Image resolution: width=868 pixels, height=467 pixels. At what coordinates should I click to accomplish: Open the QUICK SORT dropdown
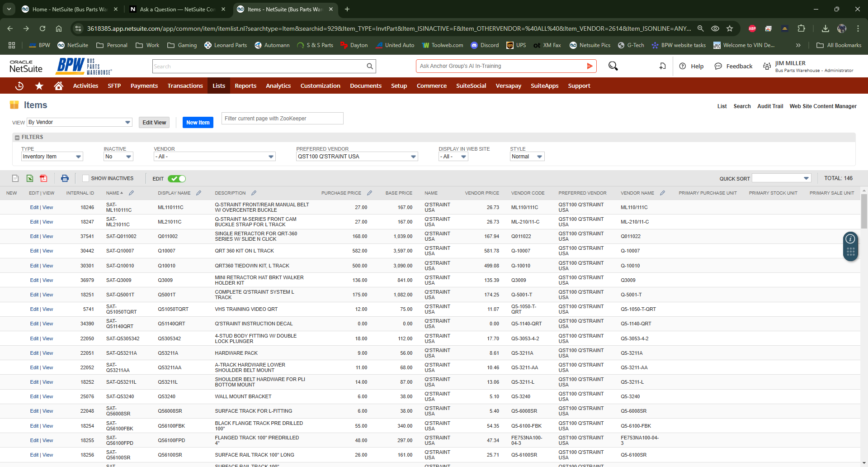pos(806,178)
